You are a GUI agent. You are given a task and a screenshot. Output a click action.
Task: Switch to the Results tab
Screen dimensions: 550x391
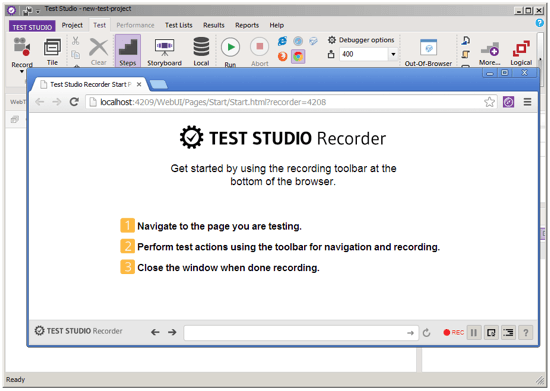click(x=214, y=25)
